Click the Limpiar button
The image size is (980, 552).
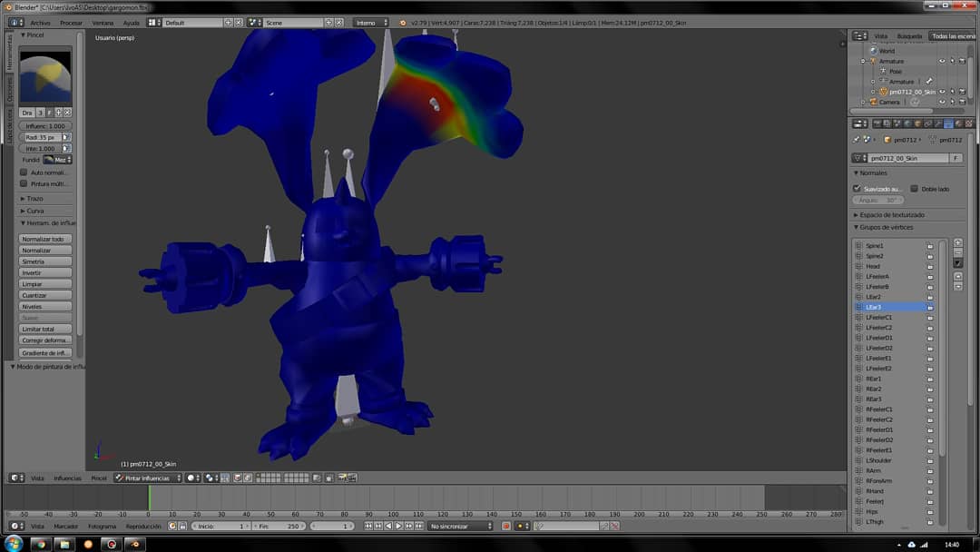[45, 284]
